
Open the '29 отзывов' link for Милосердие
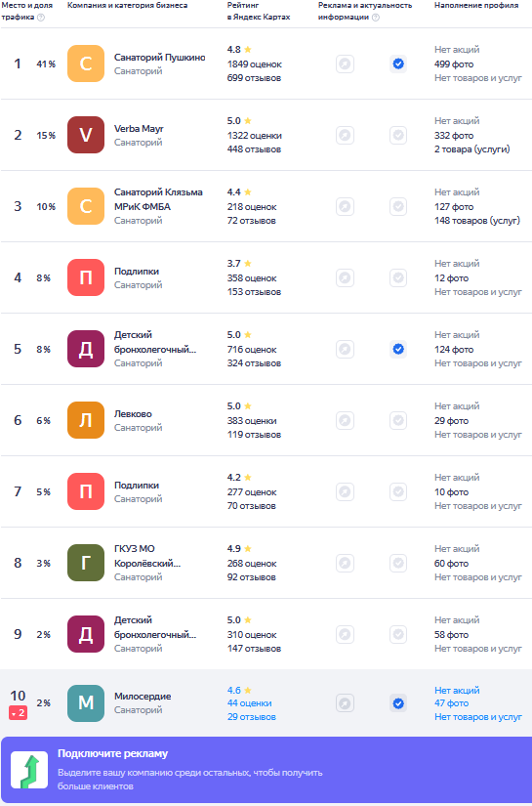(252, 717)
